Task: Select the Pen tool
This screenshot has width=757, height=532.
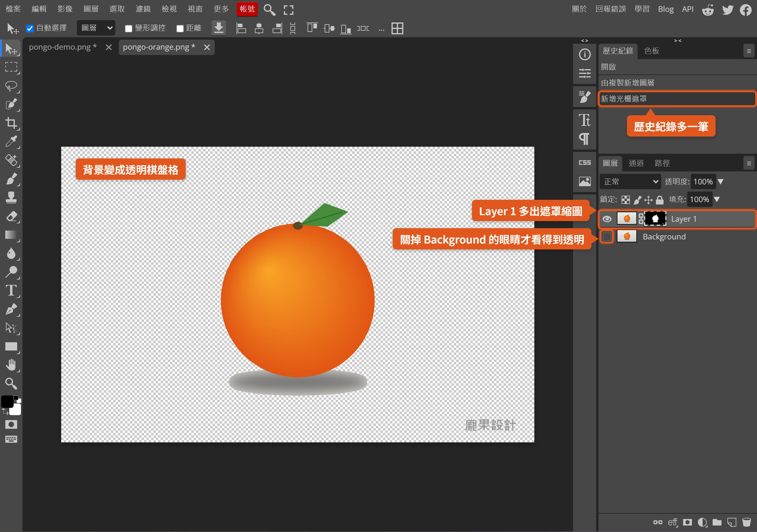Action: tap(11, 309)
